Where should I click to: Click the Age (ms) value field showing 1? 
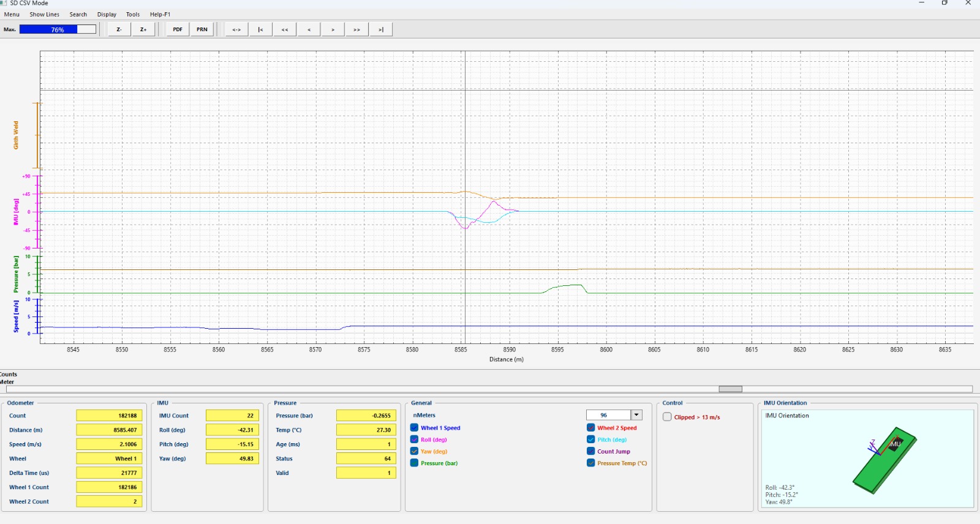click(366, 444)
